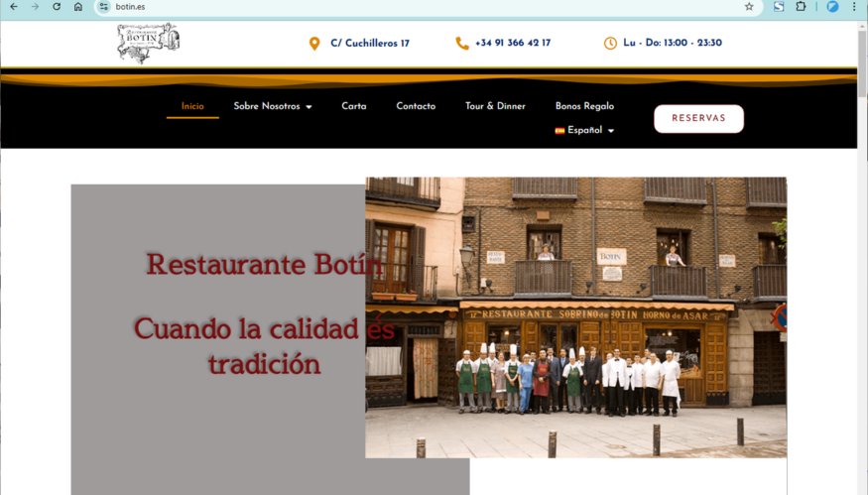
Task: Open the browser extensions puzzle icon
Action: [801, 7]
